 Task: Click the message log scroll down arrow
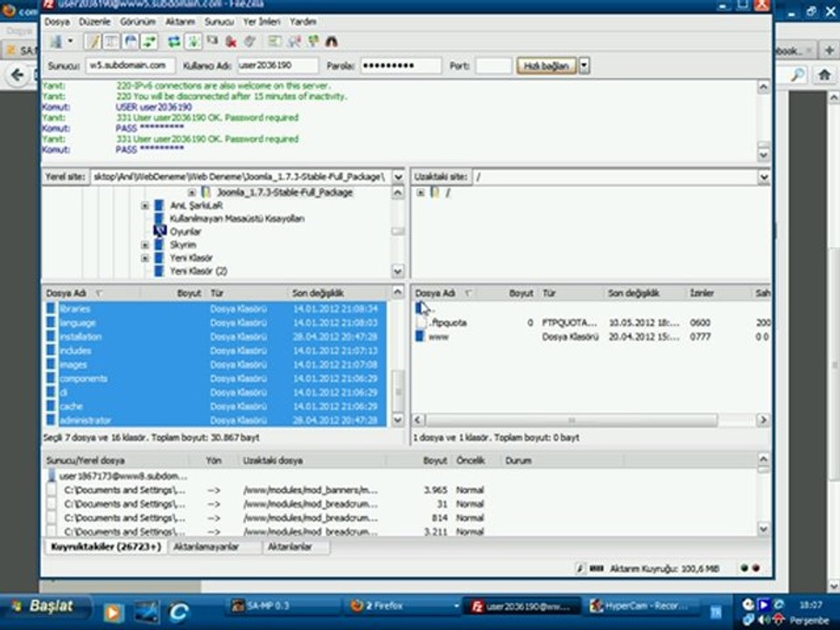764,155
